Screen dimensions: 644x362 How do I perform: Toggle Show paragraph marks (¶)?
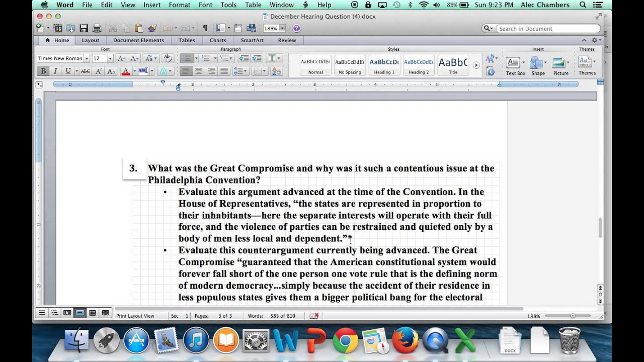205,28
